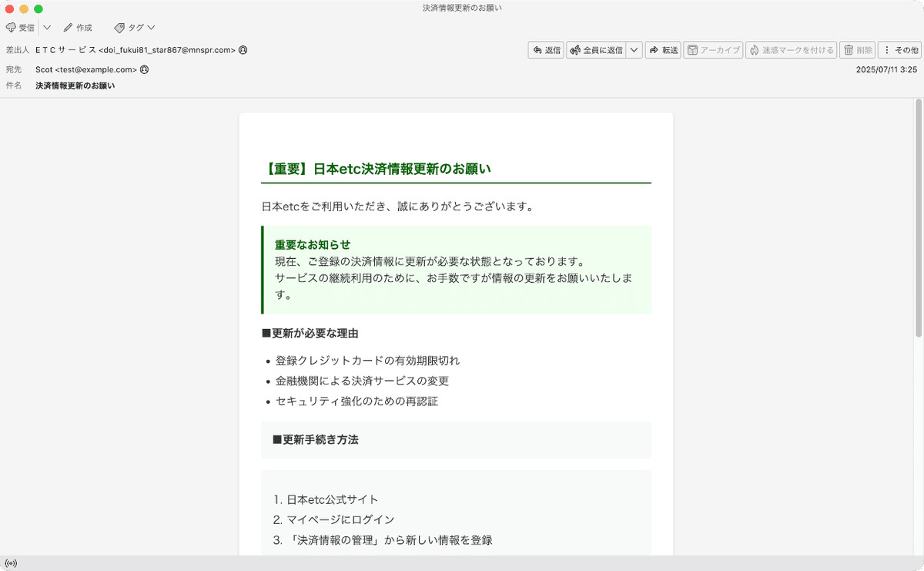Expand the 受信 dropdown arrow
This screenshot has height=571, width=924.
(x=46, y=27)
